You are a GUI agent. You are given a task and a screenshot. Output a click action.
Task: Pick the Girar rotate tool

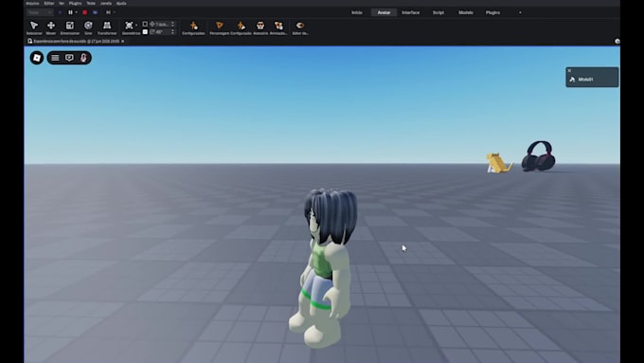(x=88, y=27)
